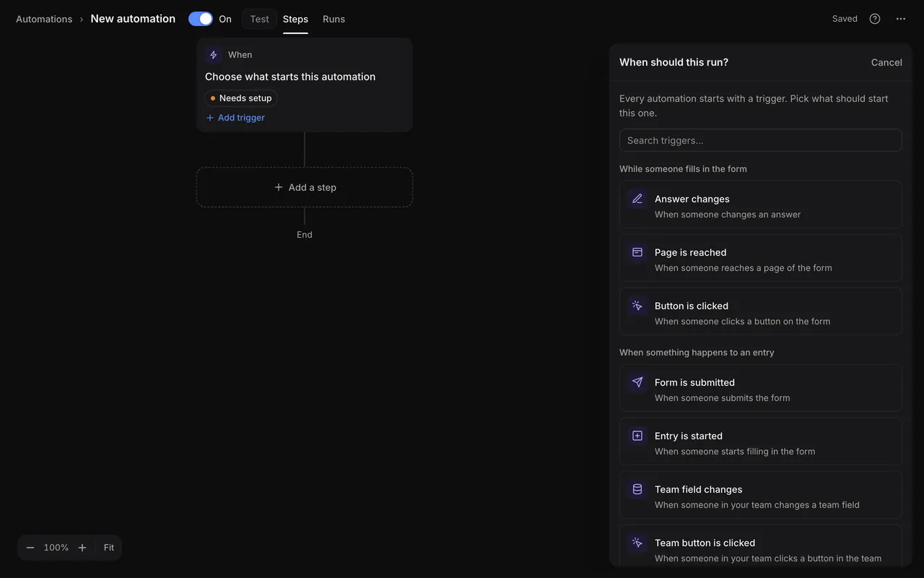Select the Team field changes trigger

click(x=760, y=496)
